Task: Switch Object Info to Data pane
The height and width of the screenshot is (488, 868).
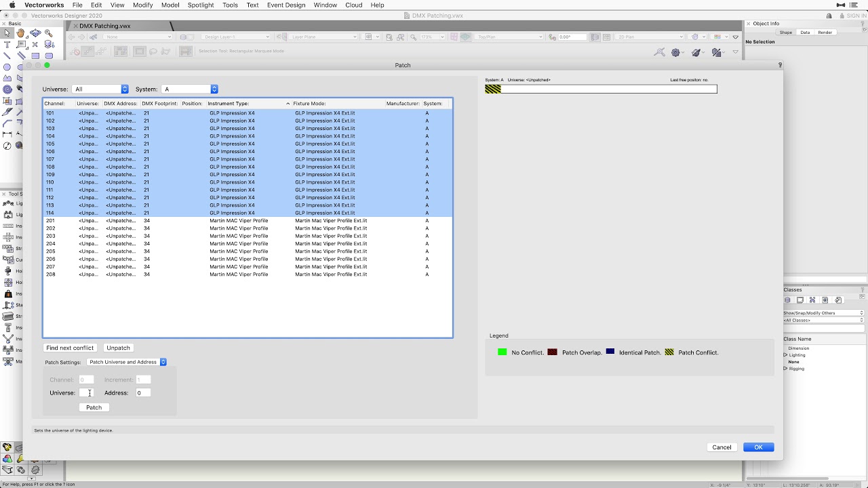Action: (x=805, y=33)
